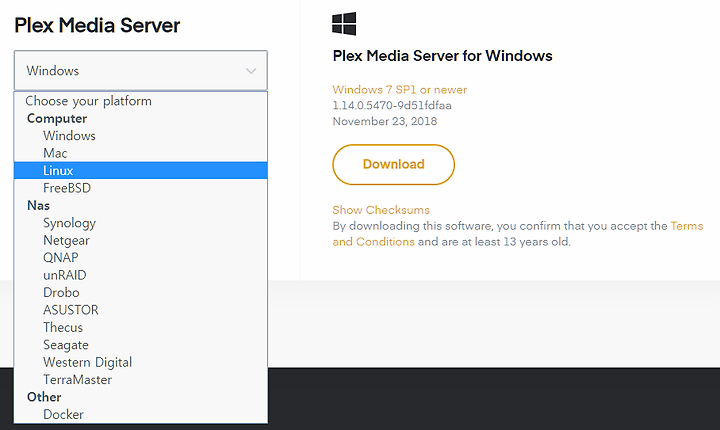This screenshot has height=430, width=720.
Task: Choose Docker under Other
Action: [141, 414]
